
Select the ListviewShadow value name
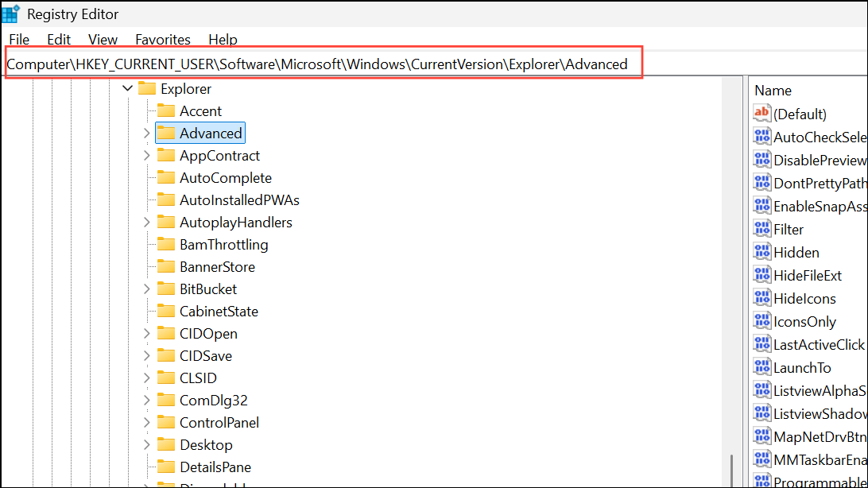(820, 414)
